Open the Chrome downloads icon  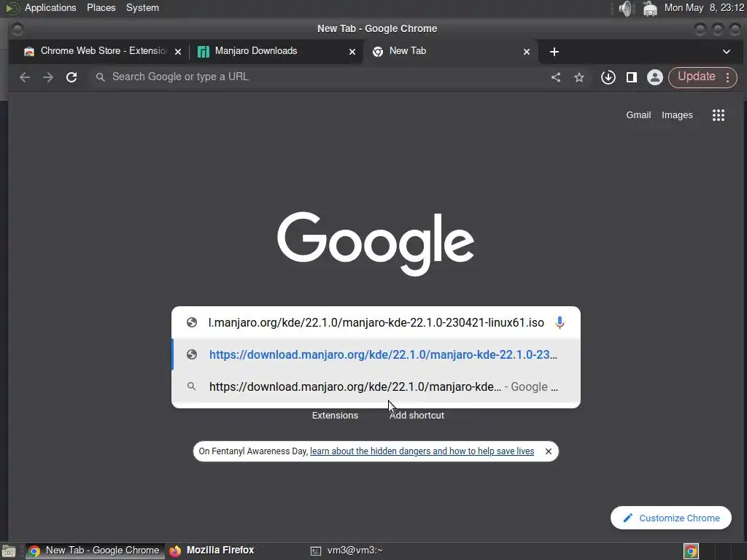click(608, 77)
